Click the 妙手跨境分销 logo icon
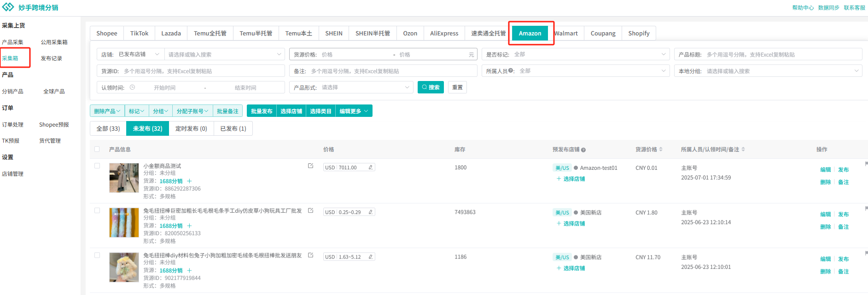This screenshot has height=295, width=868. click(x=8, y=7)
